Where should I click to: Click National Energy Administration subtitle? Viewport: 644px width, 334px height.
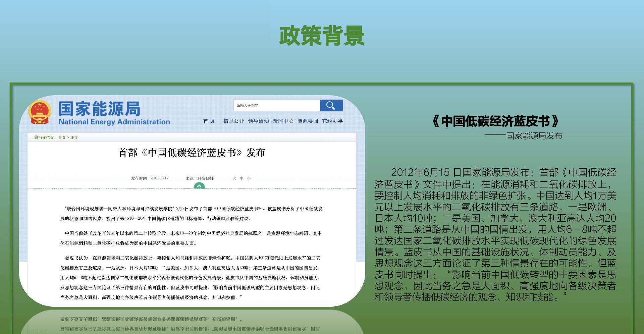click(x=114, y=122)
